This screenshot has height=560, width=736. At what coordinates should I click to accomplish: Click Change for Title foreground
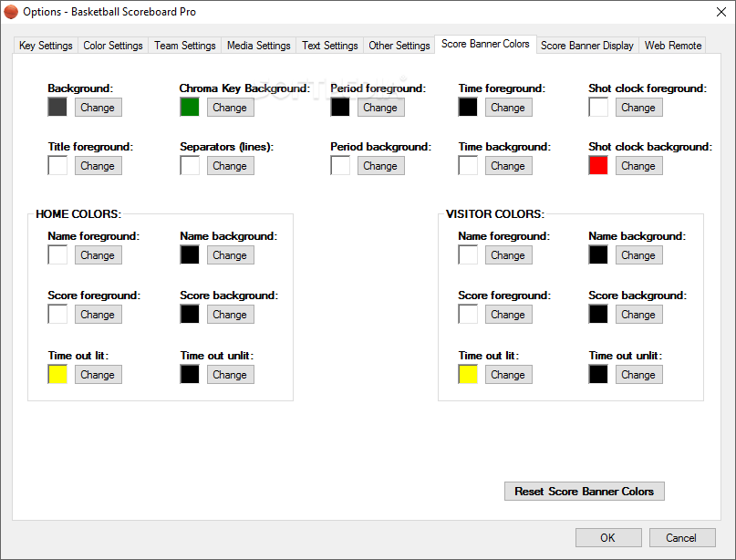(98, 166)
